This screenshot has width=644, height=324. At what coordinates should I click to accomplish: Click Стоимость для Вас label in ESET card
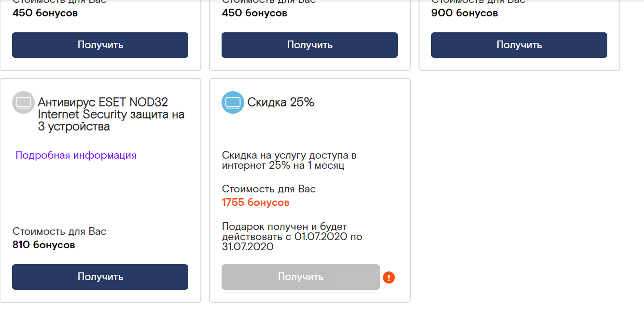click(59, 231)
